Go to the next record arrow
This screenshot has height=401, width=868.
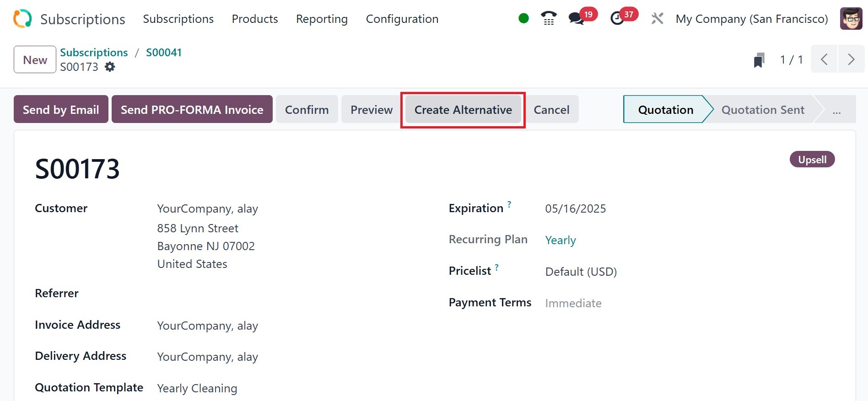click(x=851, y=59)
